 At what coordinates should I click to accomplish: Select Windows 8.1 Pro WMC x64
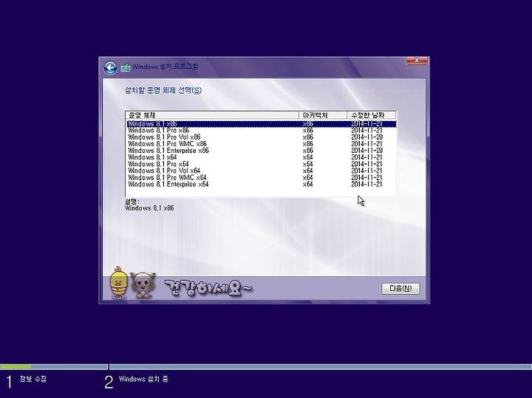[262, 178]
